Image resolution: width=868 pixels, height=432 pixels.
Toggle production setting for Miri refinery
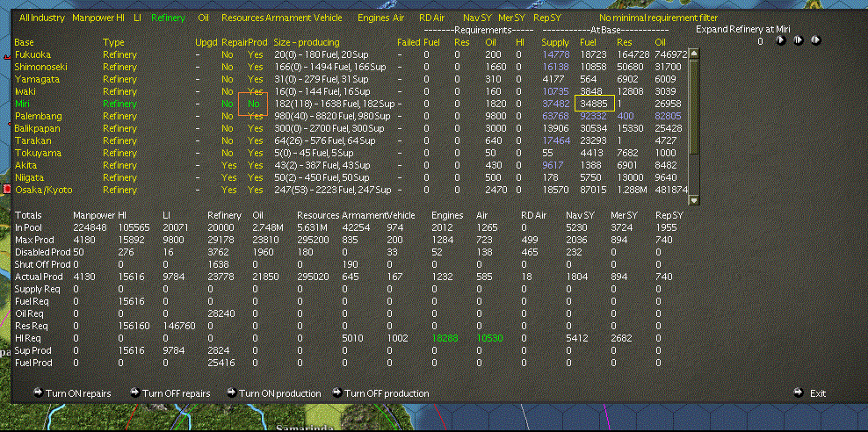pyautogui.click(x=255, y=104)
